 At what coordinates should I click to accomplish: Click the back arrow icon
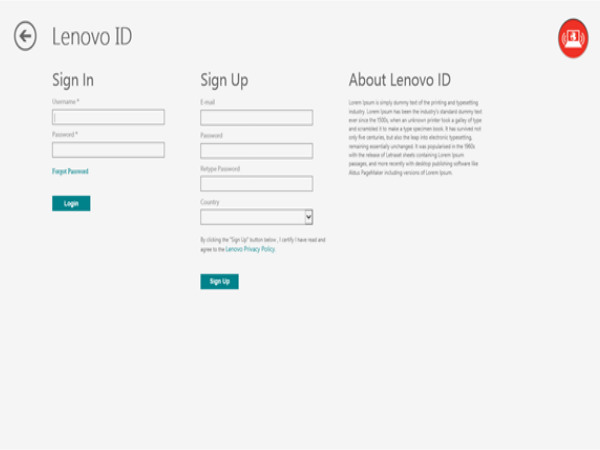(25, 37)
